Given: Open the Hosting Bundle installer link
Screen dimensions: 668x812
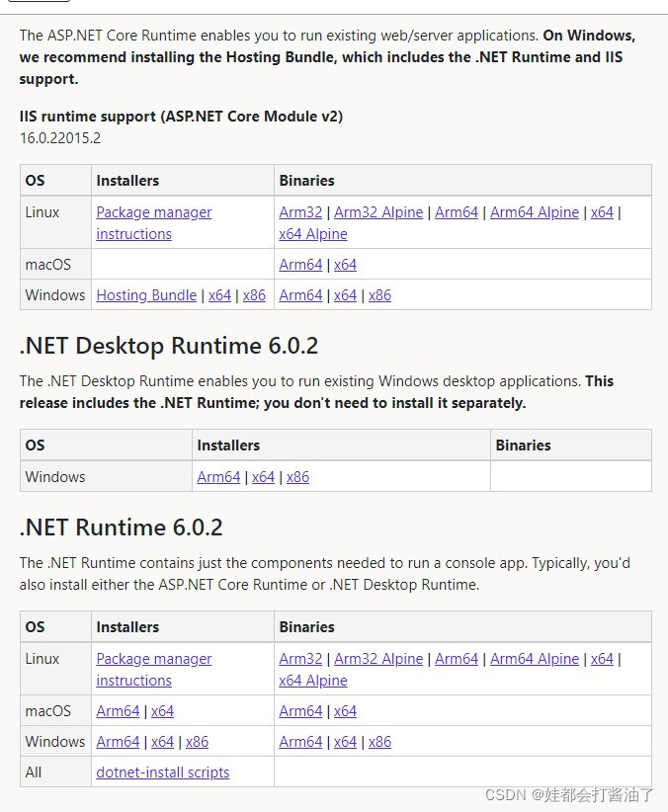Looking at the screenshot, I should (x=146, y=295).
